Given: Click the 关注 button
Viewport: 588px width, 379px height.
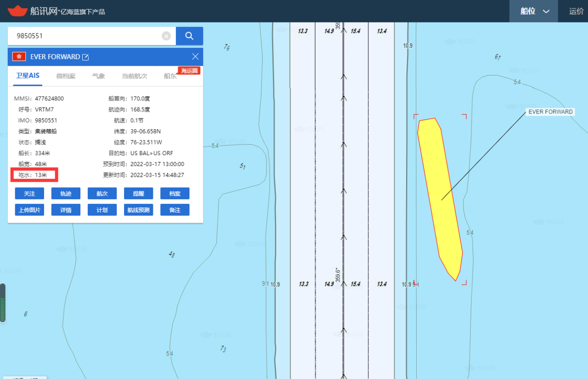Looking at the screenshot, I should pos(29,194).
